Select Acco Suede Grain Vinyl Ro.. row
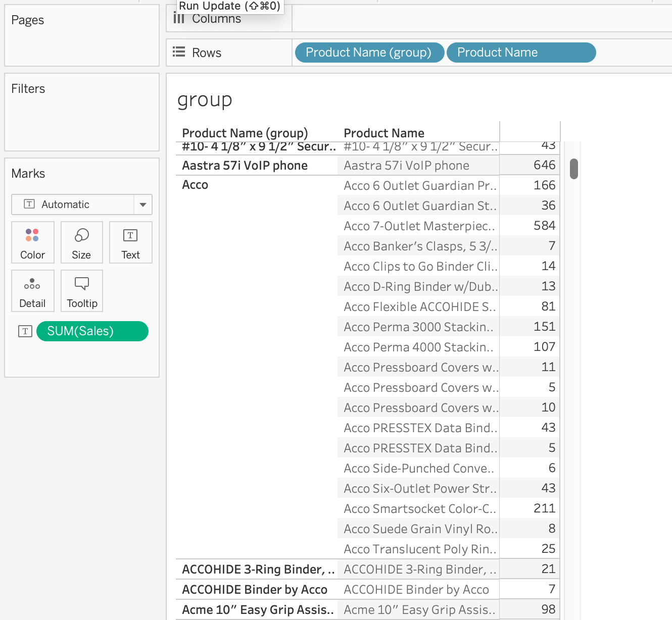The width and height of the screenshot is (672, 620). coord(418,529)
